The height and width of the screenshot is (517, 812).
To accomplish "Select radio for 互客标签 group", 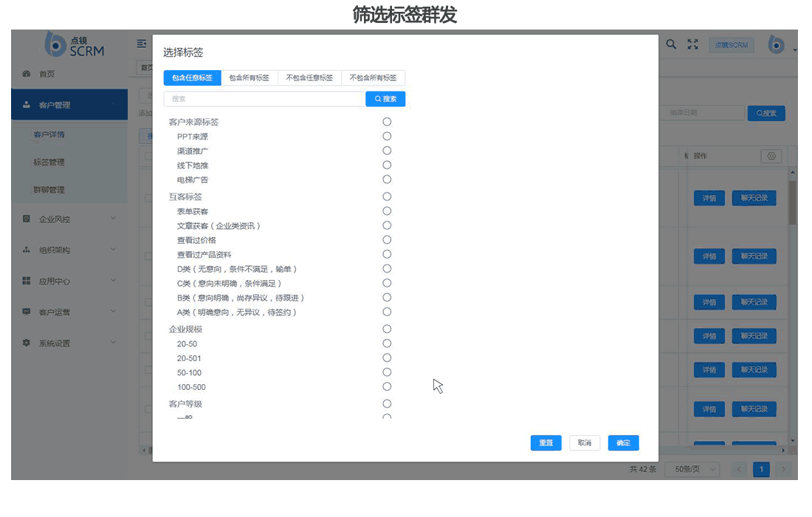I will [x=387, y=196].
